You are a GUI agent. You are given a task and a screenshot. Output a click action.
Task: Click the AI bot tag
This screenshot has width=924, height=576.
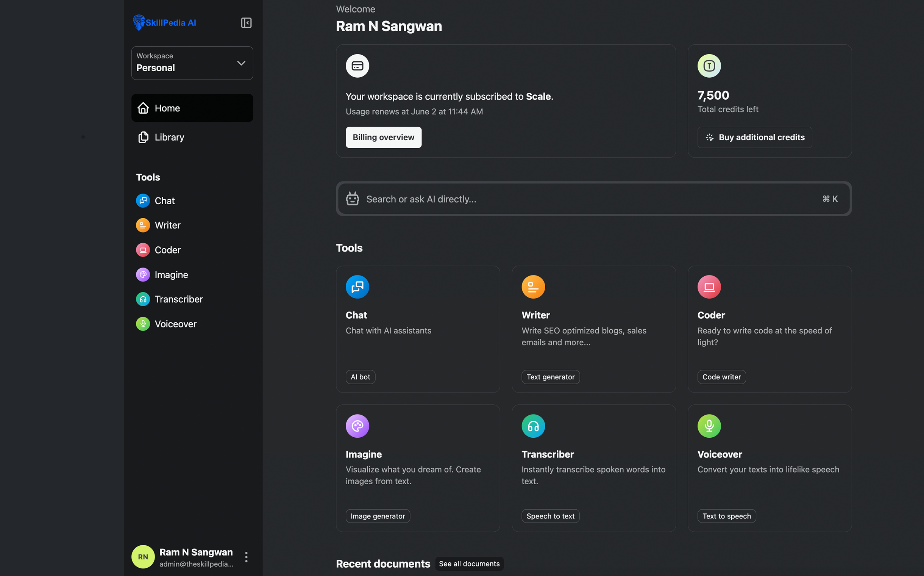point(360,377)
